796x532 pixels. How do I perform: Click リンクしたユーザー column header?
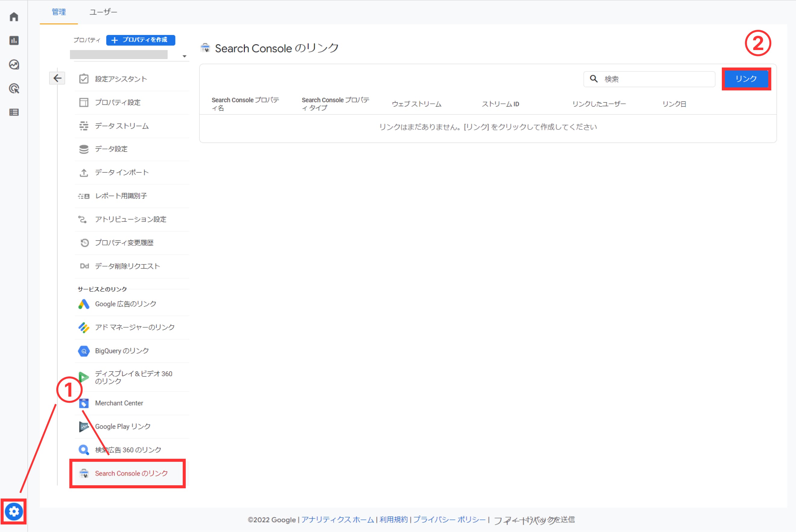(599, 104)
